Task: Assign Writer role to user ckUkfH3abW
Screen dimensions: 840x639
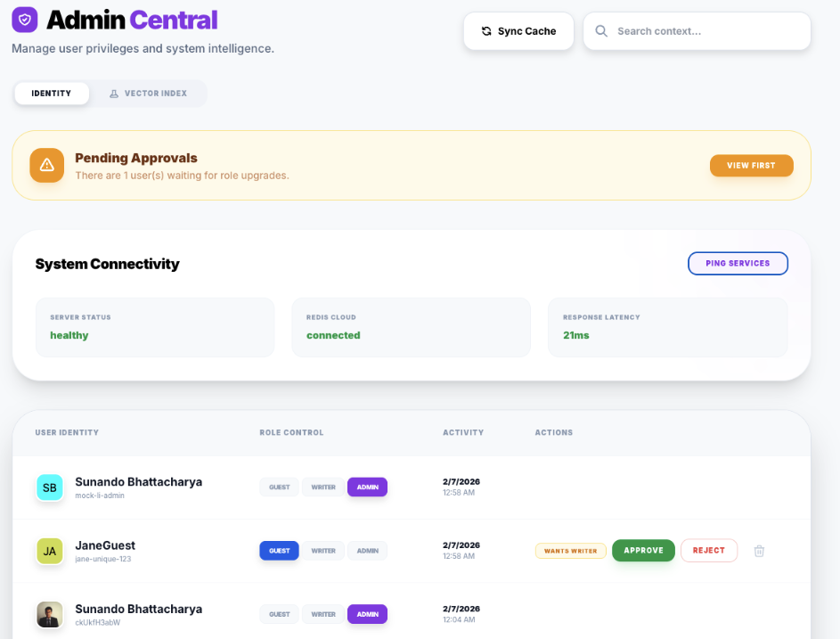Action: [x=322, y=614]
